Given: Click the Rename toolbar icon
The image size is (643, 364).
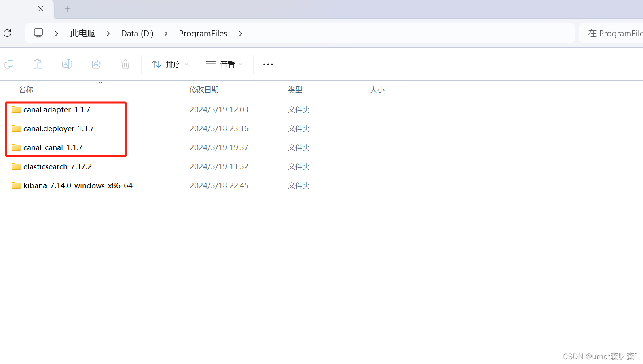Looking at the screenshot, I should [x=67, y=64].
